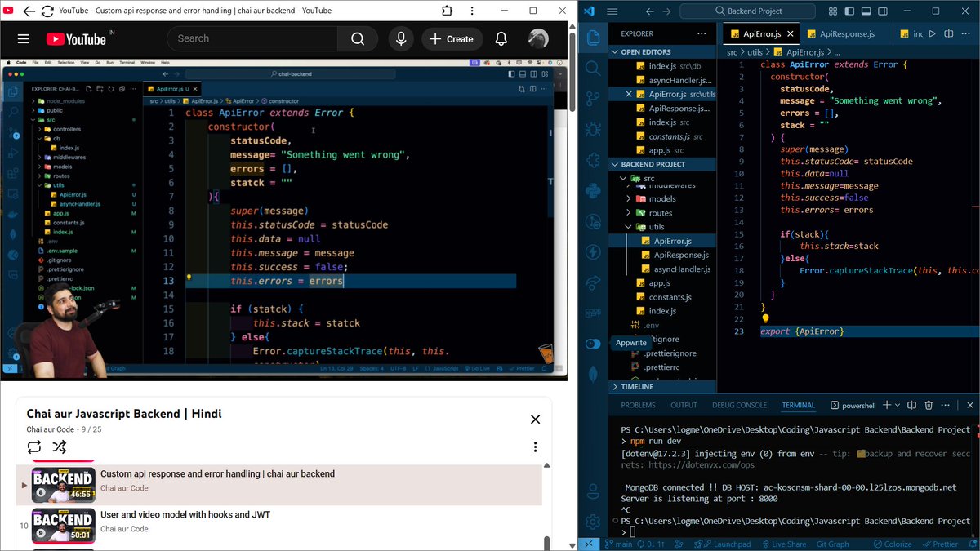Open User and video model playlist thumbnail
This screenshot has width=980, height=551.
64,525
